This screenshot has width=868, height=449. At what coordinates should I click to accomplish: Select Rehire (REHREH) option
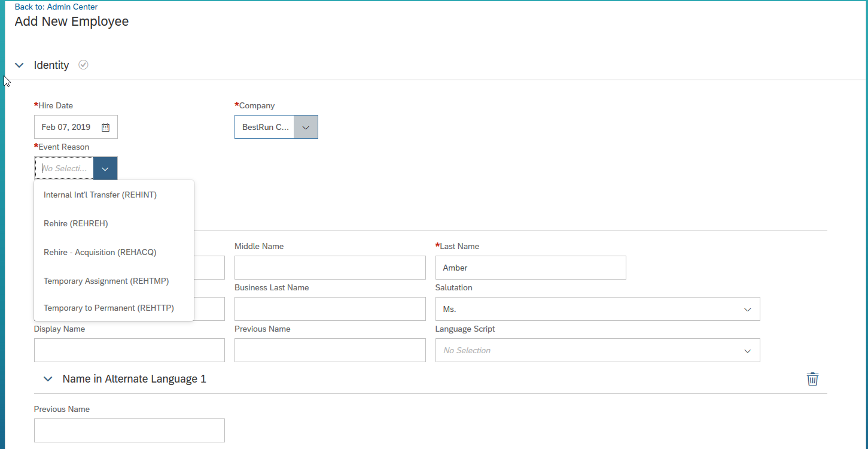114,223
